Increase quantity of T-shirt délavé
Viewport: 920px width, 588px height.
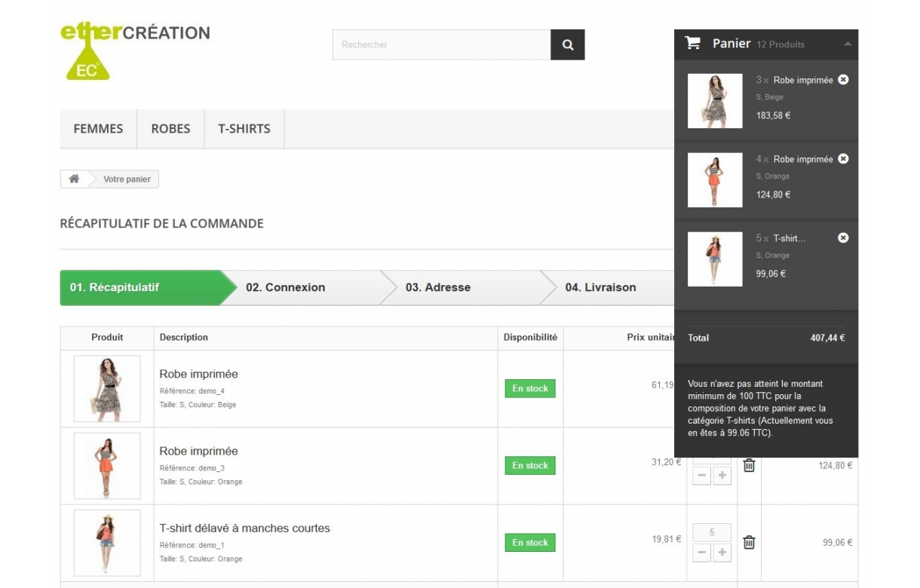click(x=722, y=553)
